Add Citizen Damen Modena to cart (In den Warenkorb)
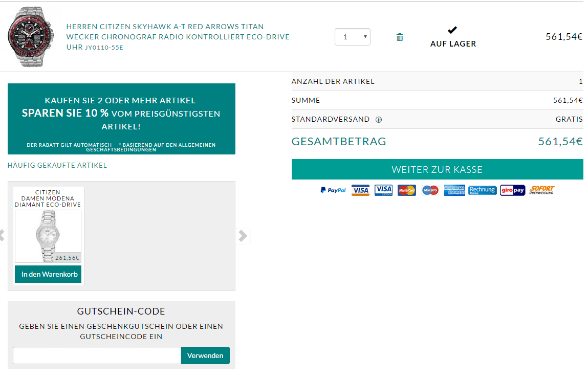The height and width of the screenshot is (380, 588). pyautogui.click(x=48, y=274)
